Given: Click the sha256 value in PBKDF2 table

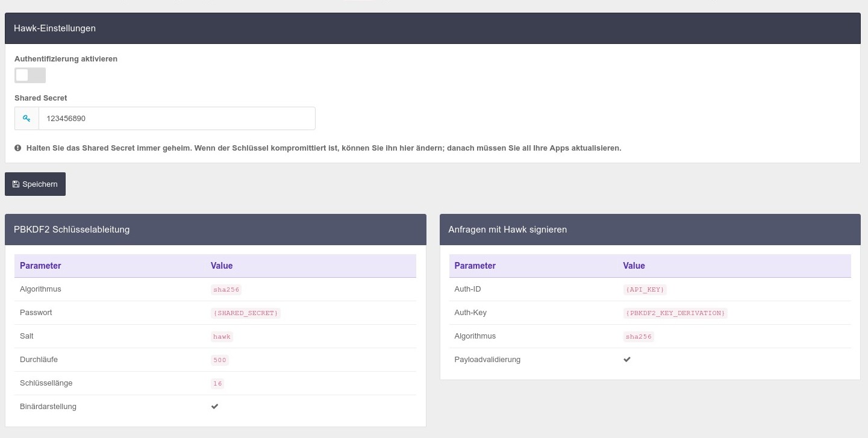Looking at the screenshot, I should pos(226,290).
